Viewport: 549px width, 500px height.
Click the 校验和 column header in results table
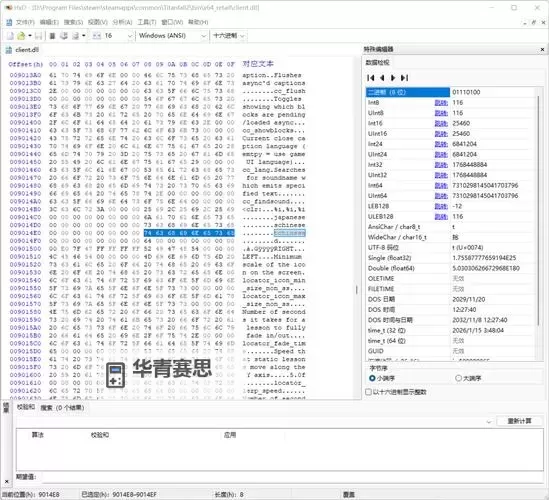[x=100, y=435]
